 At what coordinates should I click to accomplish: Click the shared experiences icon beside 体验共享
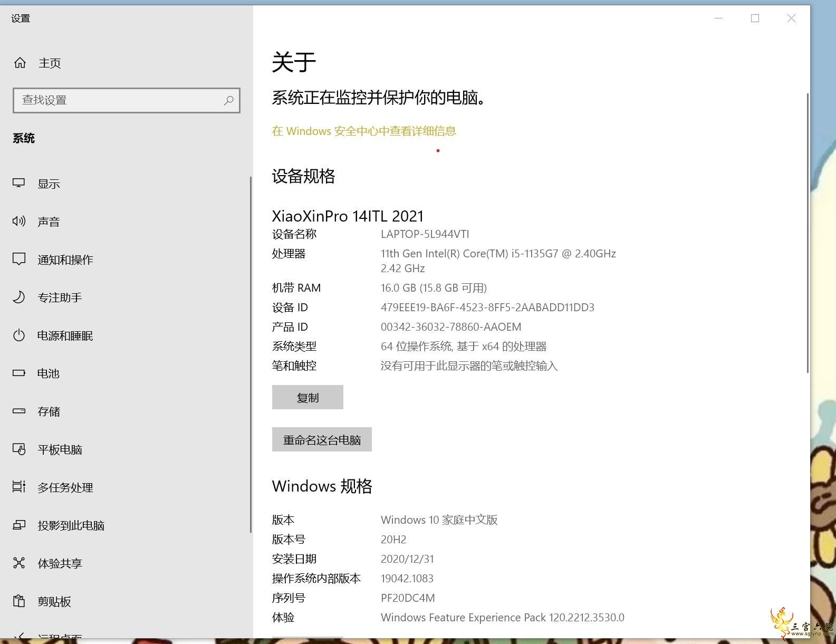[x=19, y=563]
